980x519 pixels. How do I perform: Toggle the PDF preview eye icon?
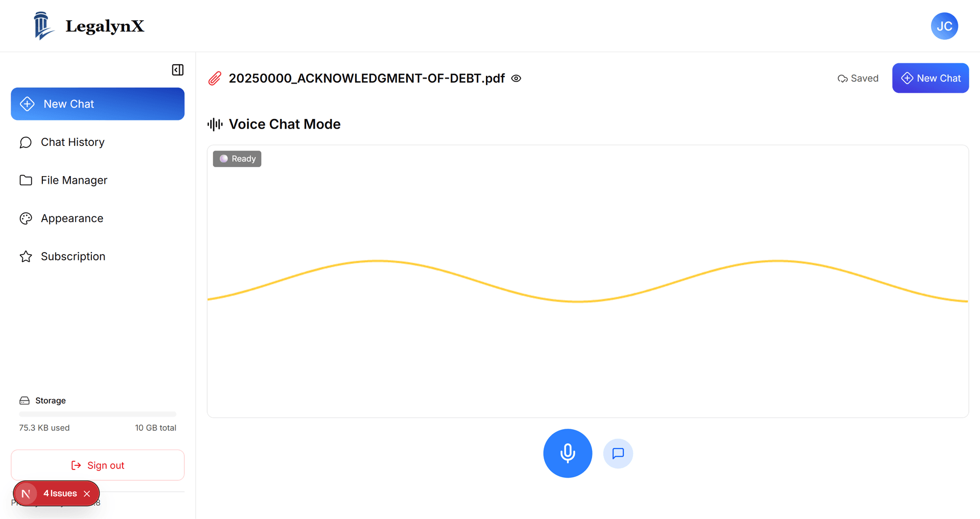(x=517, y=79)
